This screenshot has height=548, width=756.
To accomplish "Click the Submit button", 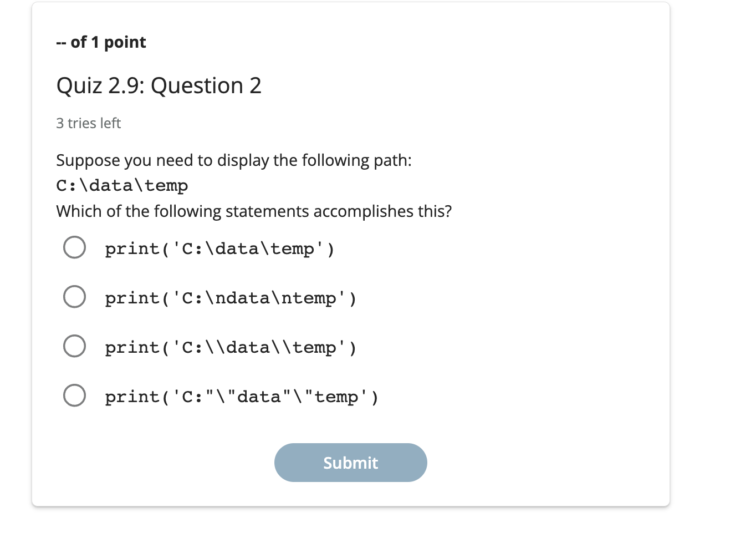I will click(x=350, y=462).
